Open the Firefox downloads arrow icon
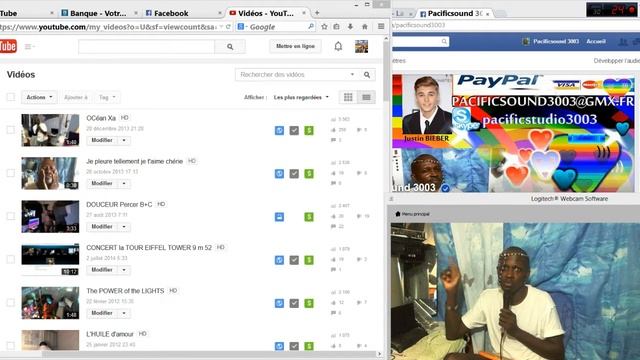Image resolution: width=640 pixels, height=360 pixels. click(350, 27)
